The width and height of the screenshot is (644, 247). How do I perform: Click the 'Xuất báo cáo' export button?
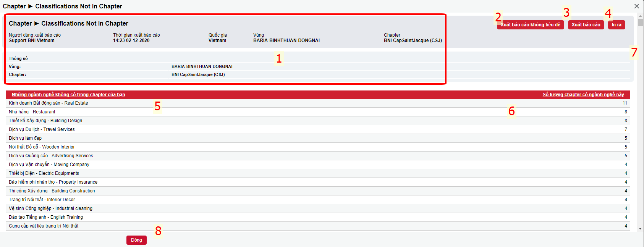point(586,25)
